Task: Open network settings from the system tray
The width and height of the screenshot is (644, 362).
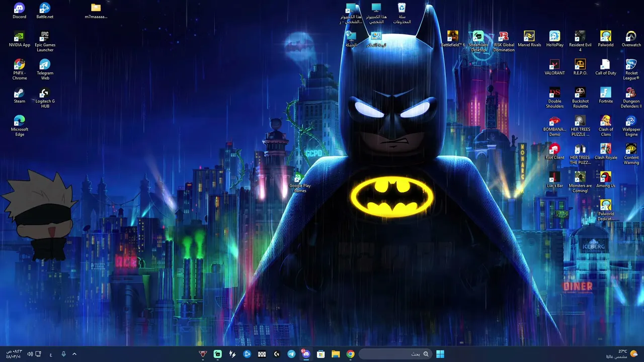Action: click(x=38, y=354)
